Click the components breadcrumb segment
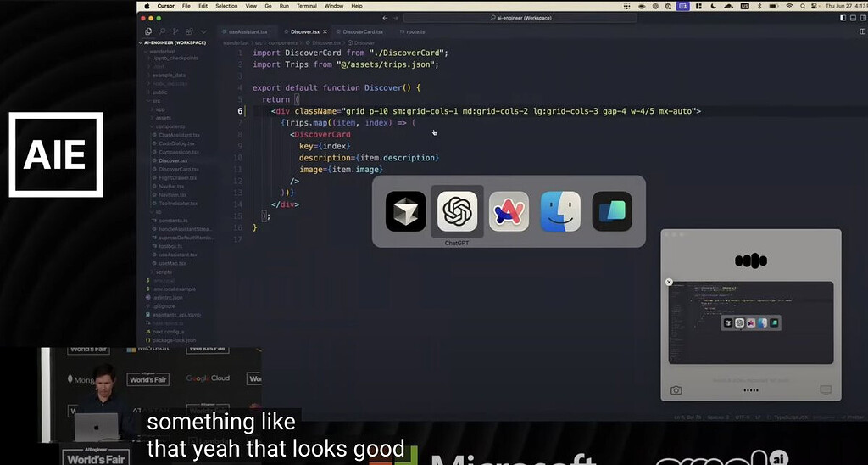The width and height of the screenshot is (868, 465). [x=283, y=42]
